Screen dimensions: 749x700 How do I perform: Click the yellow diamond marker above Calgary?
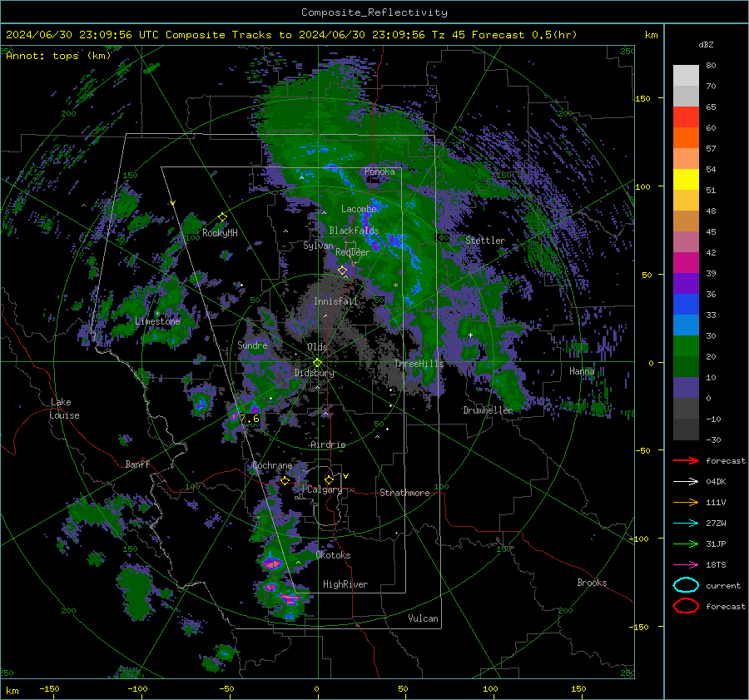tap(329, 479)
